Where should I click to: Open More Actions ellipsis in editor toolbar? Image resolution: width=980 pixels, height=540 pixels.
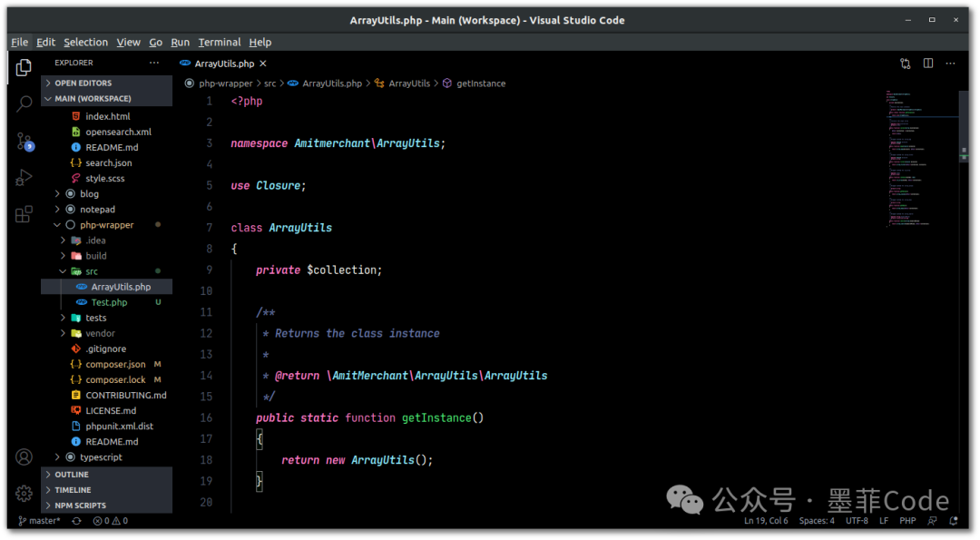952,64
